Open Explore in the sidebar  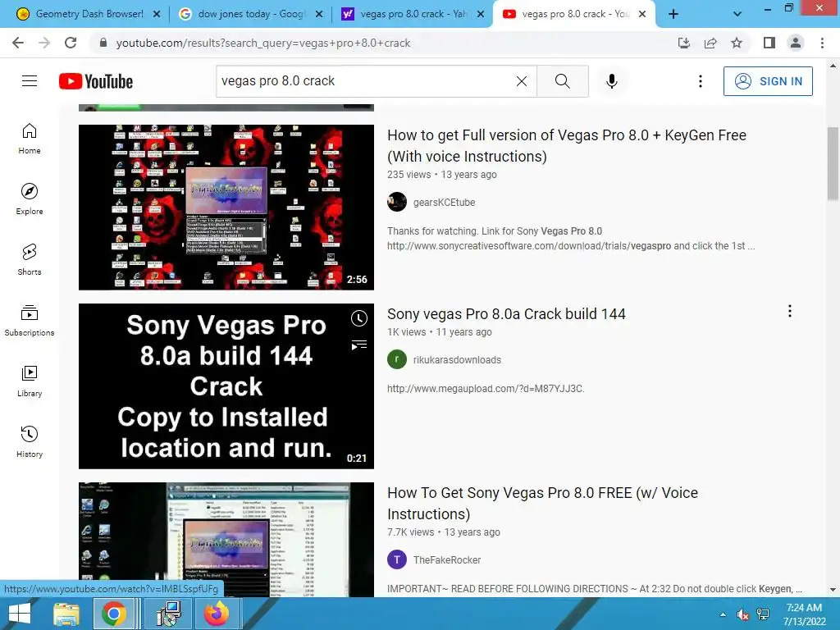pyautogui.click(x=30, y=199)
